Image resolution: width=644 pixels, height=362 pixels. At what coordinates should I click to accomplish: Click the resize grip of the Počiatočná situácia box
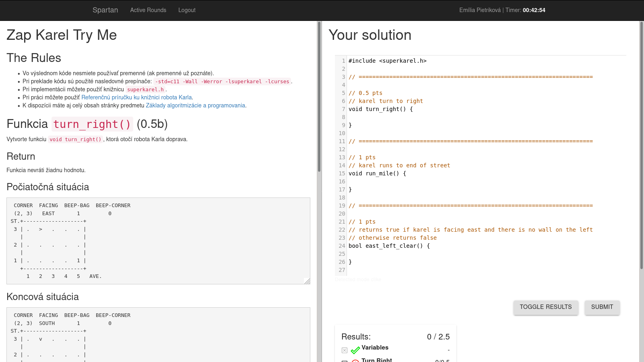307,281
